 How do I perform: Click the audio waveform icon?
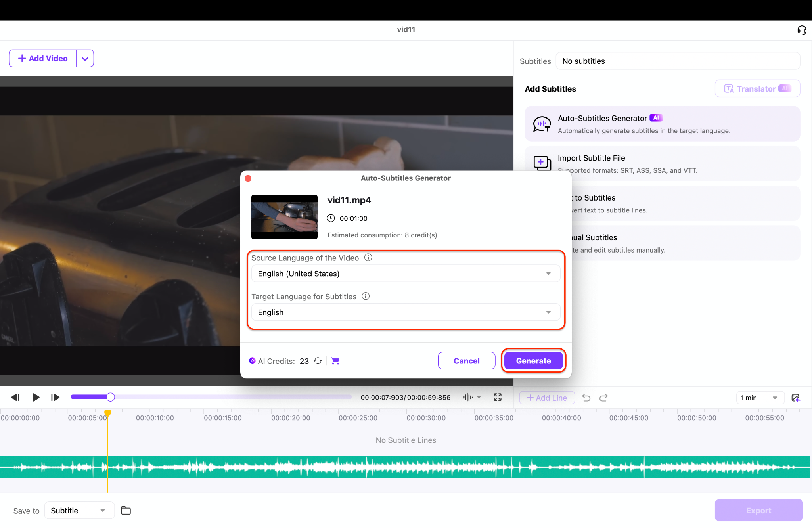[x=468, y=397]
